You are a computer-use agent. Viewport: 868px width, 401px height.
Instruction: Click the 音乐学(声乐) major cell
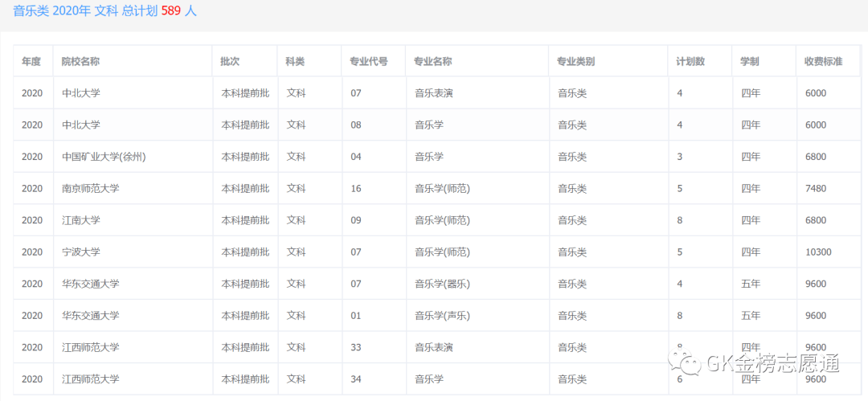[442, 316]
